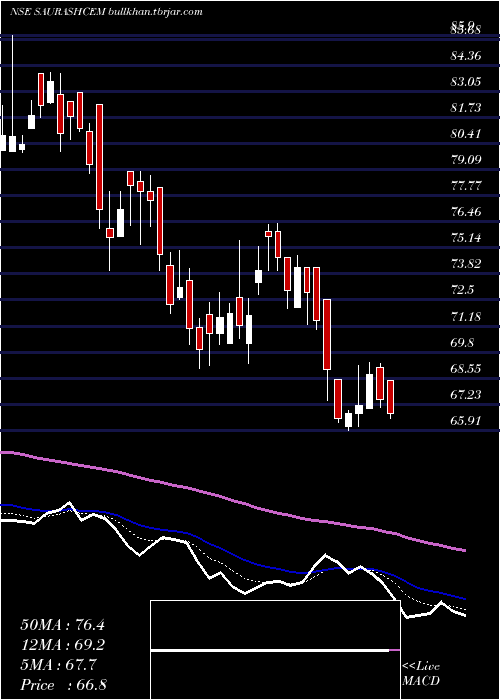Select the 83.05 price axis label

pos(465,82)
